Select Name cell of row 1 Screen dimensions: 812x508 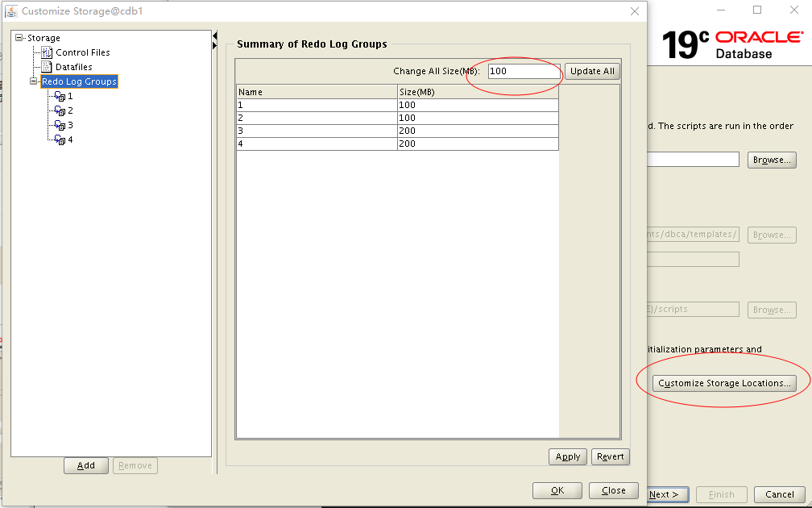pyautogui.click(x=317, y=105)
